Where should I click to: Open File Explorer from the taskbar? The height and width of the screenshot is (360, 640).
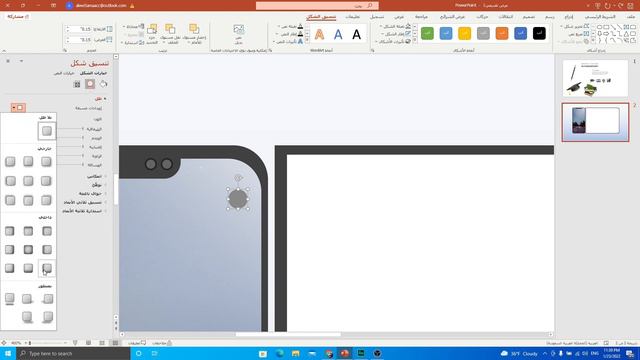pyautogui.click(x=296, y=353)
